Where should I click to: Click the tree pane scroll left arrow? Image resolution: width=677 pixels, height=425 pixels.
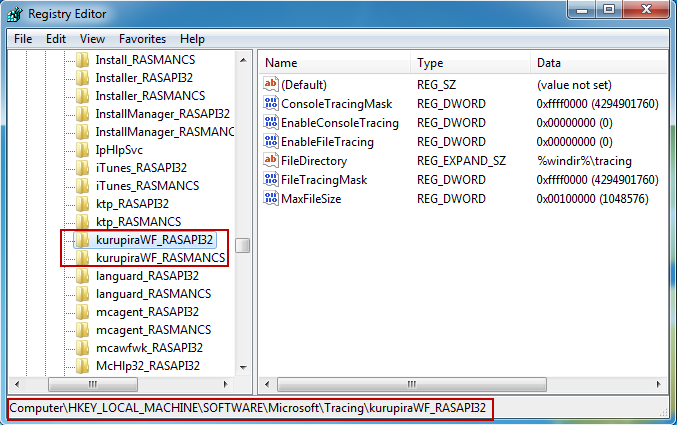pyautogui.click(x=17, y=384)
